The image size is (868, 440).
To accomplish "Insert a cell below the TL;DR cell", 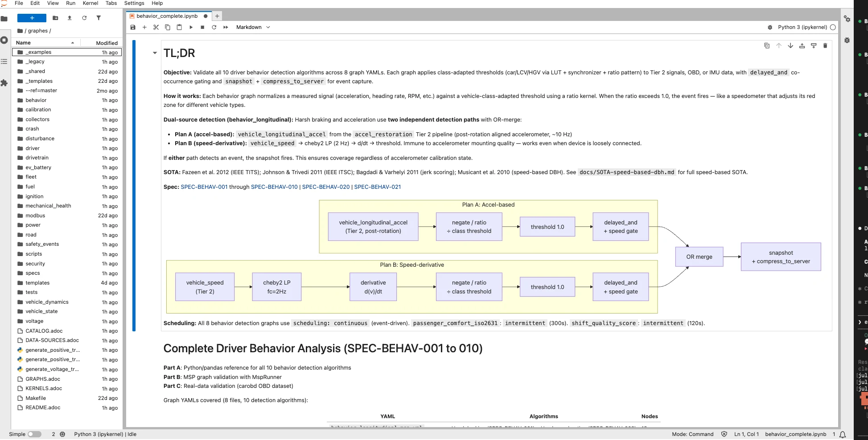I will pos(814,45).
